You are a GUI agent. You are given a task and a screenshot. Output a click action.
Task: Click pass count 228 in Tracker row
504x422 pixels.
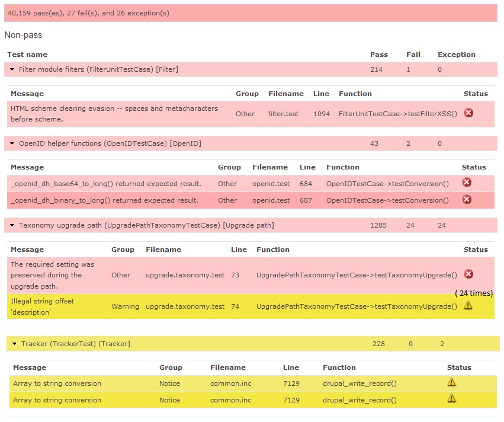point(378,344)
